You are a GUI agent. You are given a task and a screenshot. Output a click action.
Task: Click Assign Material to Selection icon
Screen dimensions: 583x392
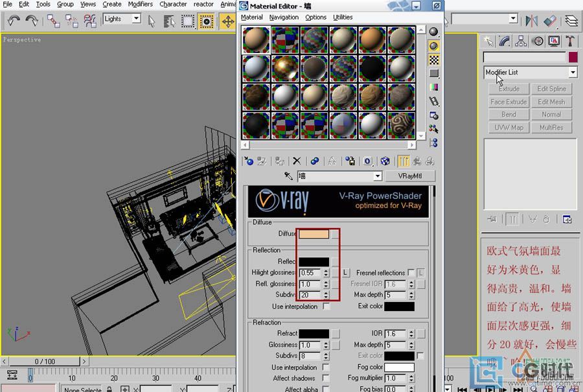click(280, 161)
